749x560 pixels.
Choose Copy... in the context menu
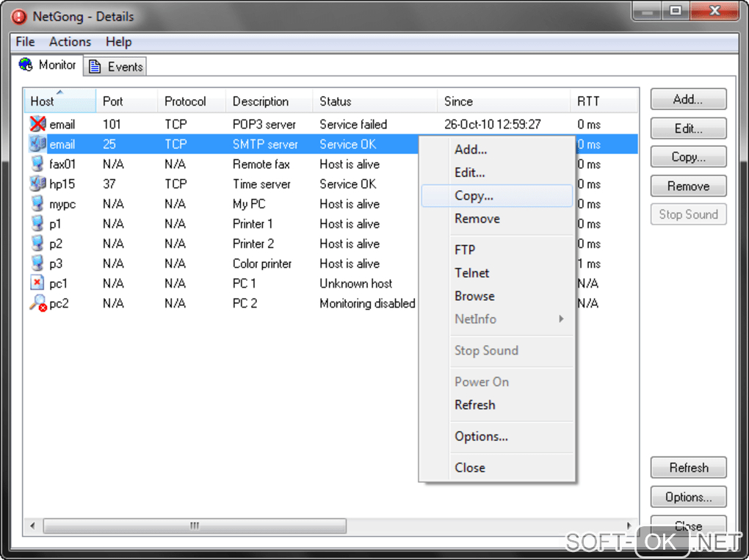[x=497, y=196]
